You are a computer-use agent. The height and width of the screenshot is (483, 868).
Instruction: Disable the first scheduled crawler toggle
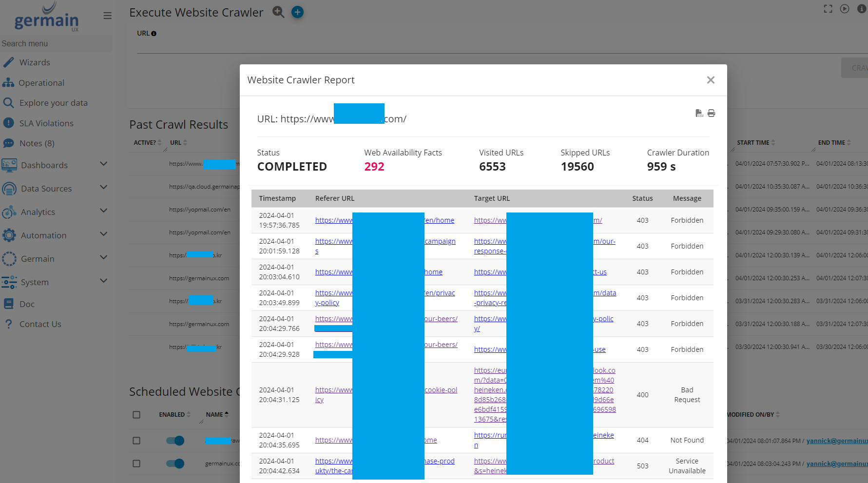[175, 441]
